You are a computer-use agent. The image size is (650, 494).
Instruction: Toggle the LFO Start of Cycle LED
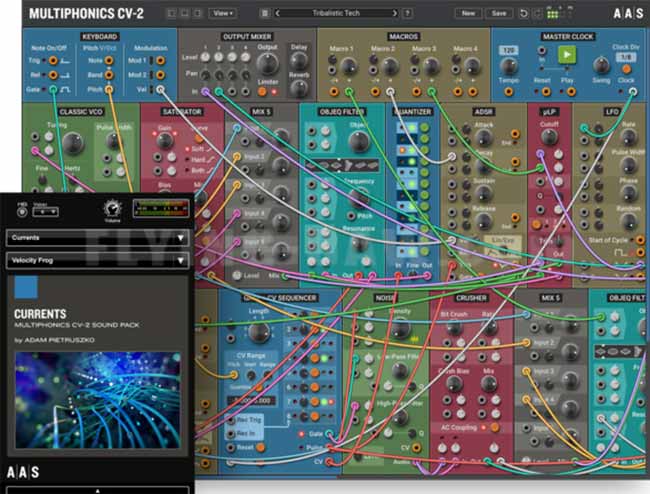[633, 240]
